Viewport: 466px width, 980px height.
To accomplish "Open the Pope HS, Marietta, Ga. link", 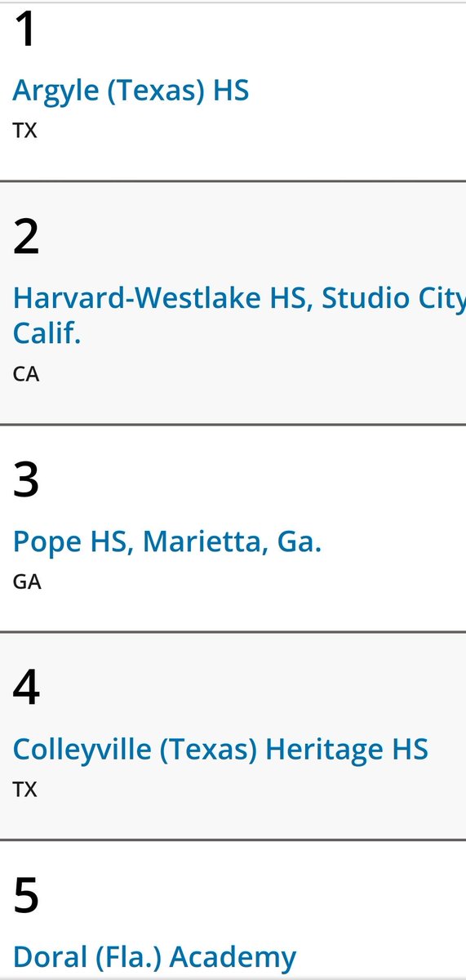I will pos(167,541).
